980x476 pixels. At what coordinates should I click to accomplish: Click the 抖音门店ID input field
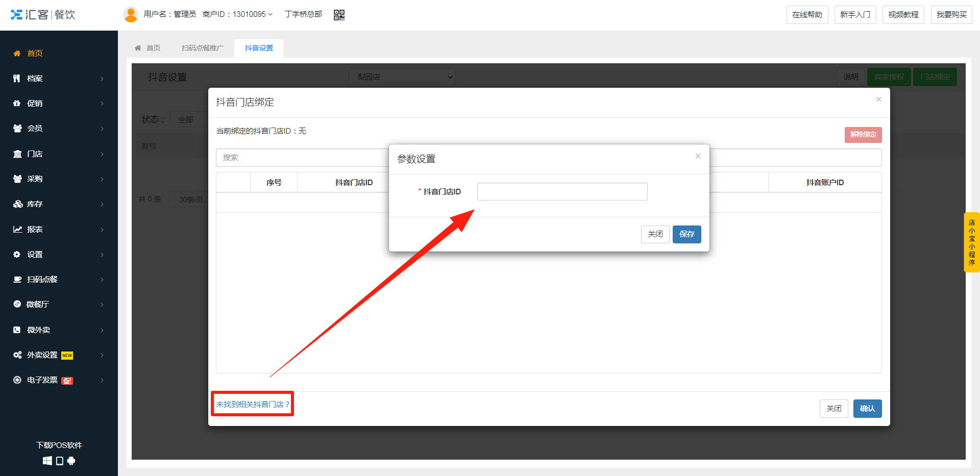pos(562,192)
